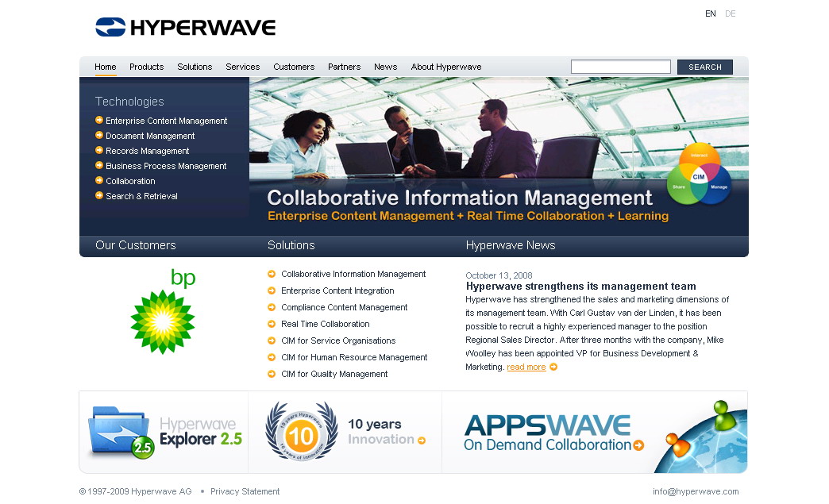
Task: Click arrow bullet beside Search & Retrieval
Action: click(x=99, y=195)
